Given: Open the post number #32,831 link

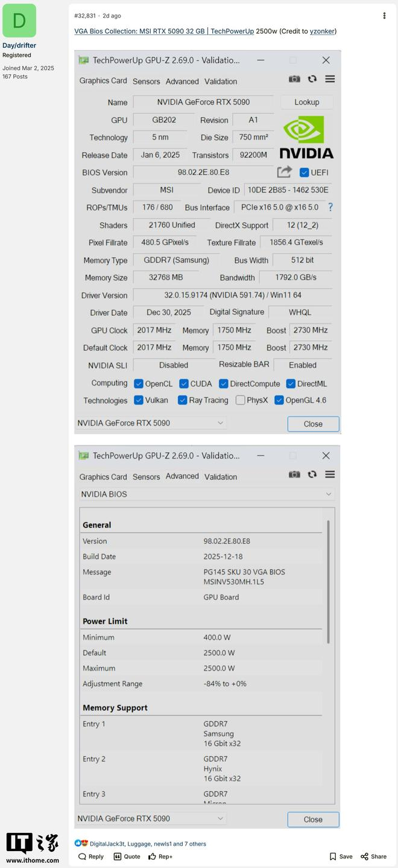Looking at the screenshot, I should click(x=84, y=16).
